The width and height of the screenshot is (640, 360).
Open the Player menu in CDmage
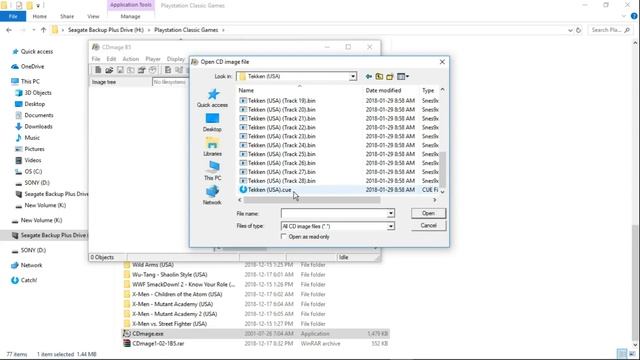click(153, 59)
